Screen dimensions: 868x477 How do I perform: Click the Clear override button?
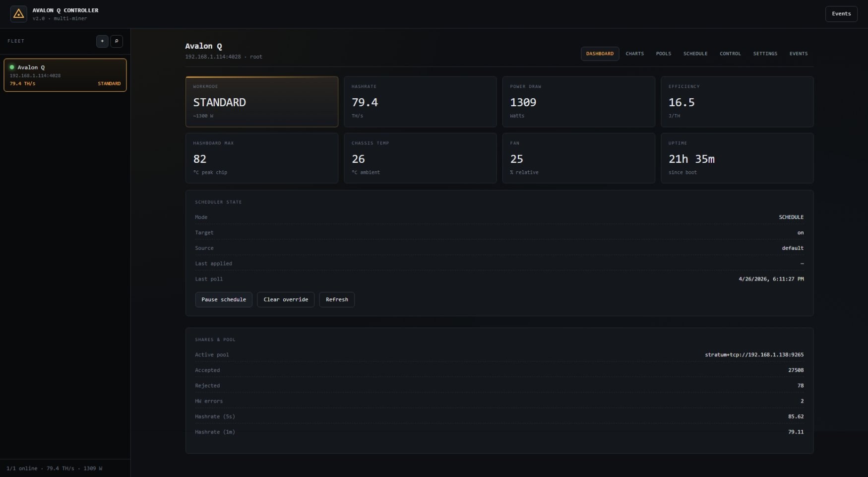[x=286, y=299]
